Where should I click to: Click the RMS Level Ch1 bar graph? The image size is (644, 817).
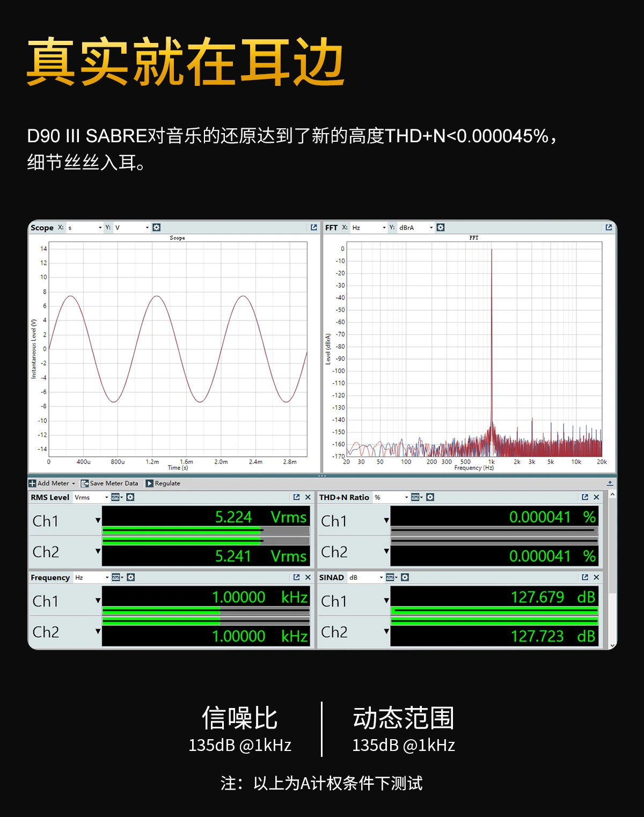pos(206,530)
